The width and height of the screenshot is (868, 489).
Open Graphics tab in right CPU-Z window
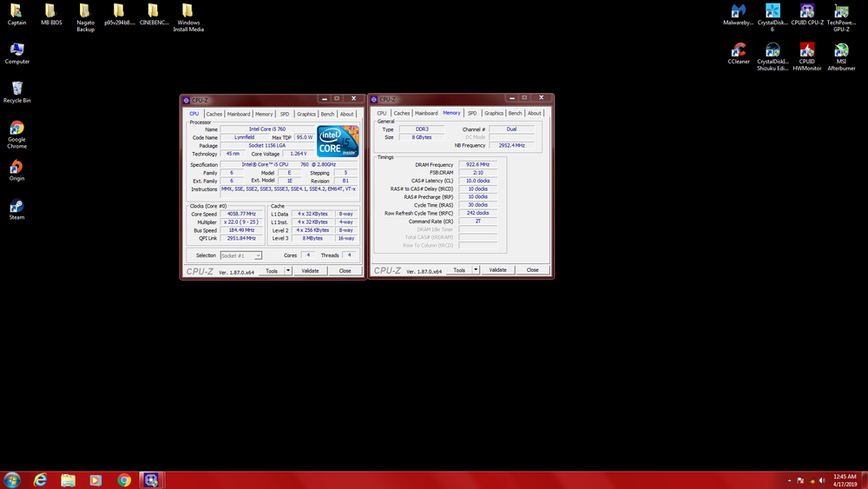tap(494, 113)
